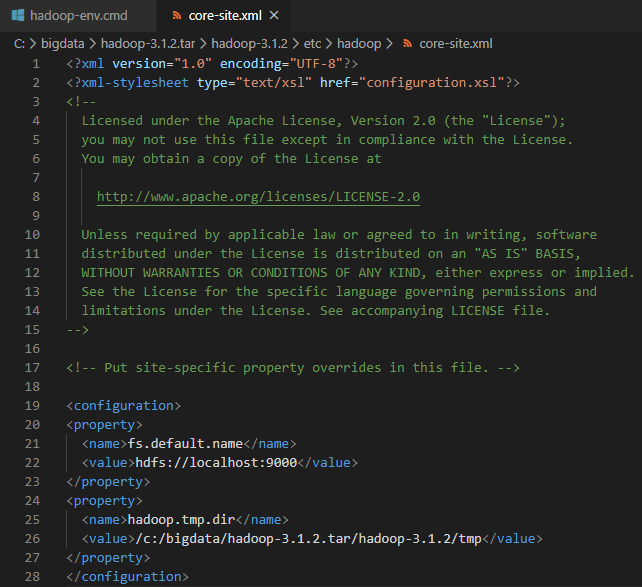Open the hadoop-3.1.2.tar breadcrumb folder
This screenshot has height=587, width=642.
click(148, 43)
